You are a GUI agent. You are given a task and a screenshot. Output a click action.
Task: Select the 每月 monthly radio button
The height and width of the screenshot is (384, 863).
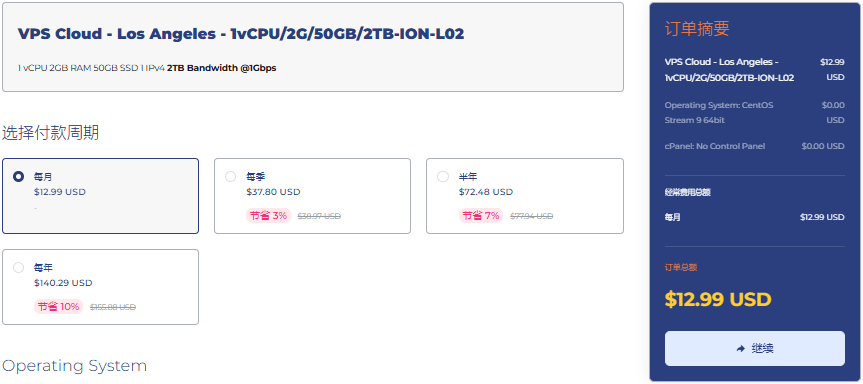tap(19, 177)
